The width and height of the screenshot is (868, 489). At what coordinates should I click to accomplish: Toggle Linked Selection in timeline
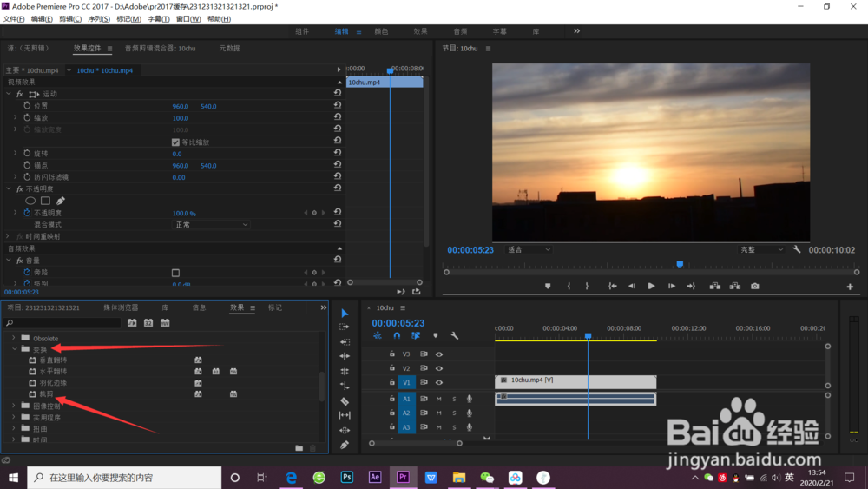416,335
